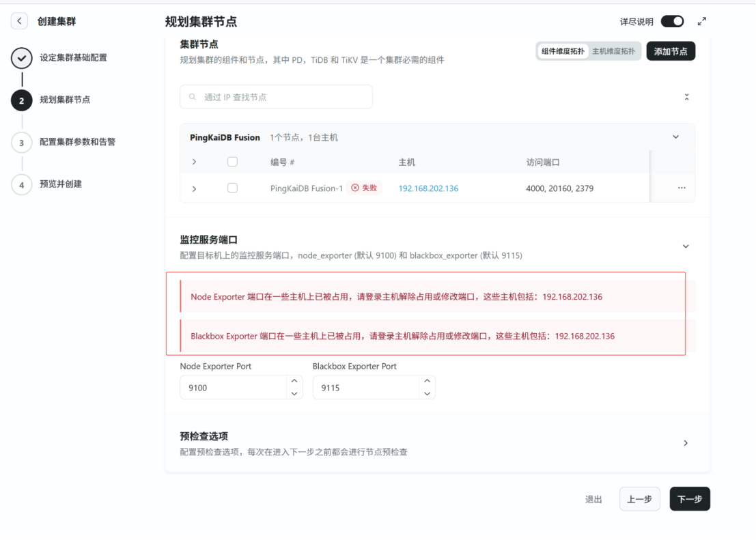Switch to 组件维度拓扑 view
Viewport: 756px width, 540px height.
click(563, 51)
